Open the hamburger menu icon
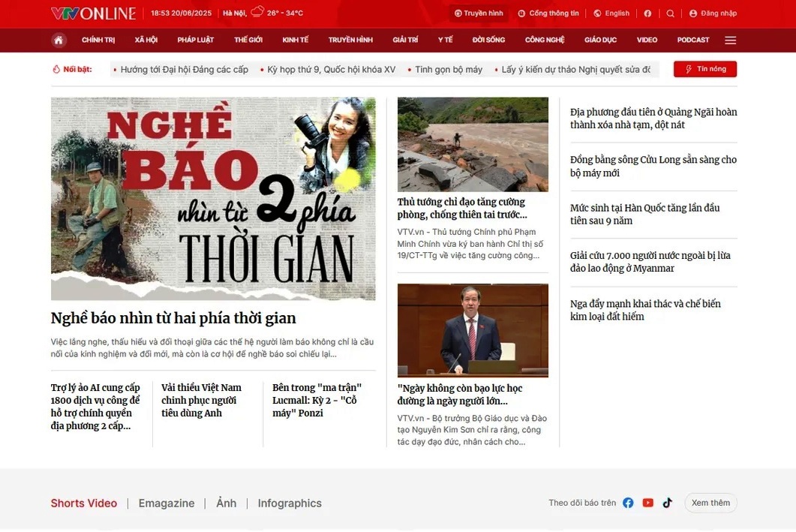Image resolution: width=796 pixels, height=532 pixels. tap(730, 40)
